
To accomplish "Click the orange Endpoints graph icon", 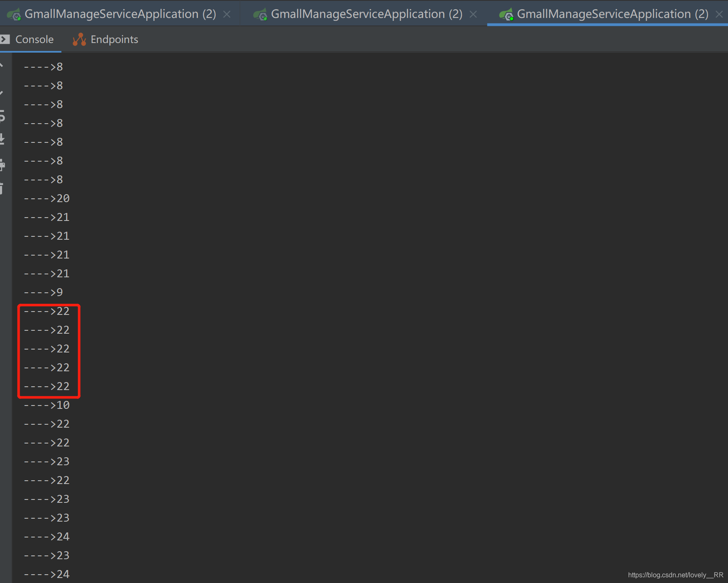I will [x=79, y=39].
